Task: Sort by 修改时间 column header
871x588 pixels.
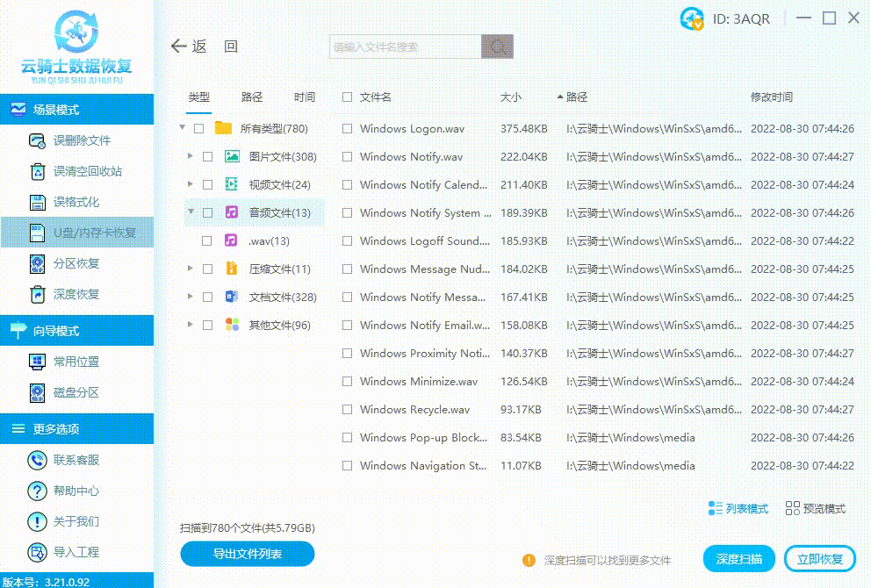Action: coord(772,97)
